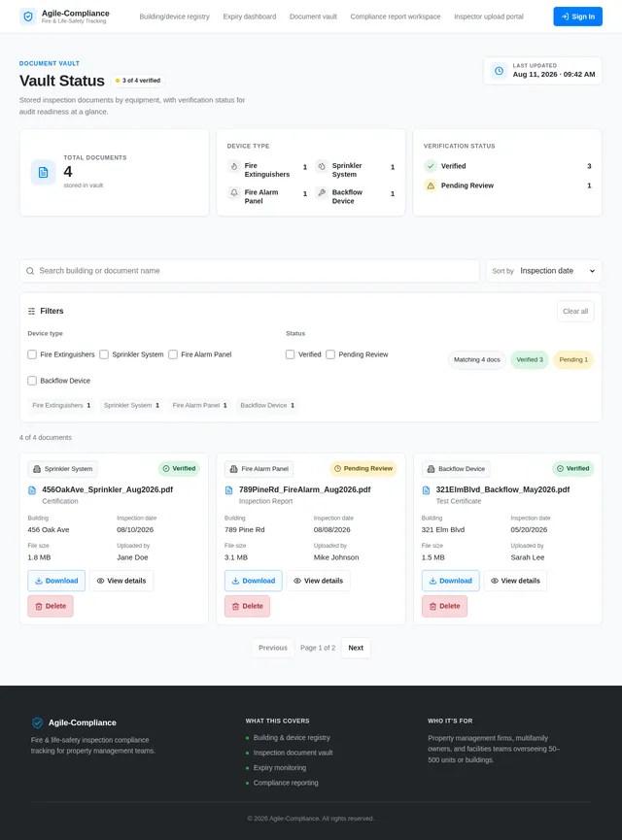622x840 pixels.
Task: Click the Verified badge on 321 Elm Blvd card
Action: point(573,469)
